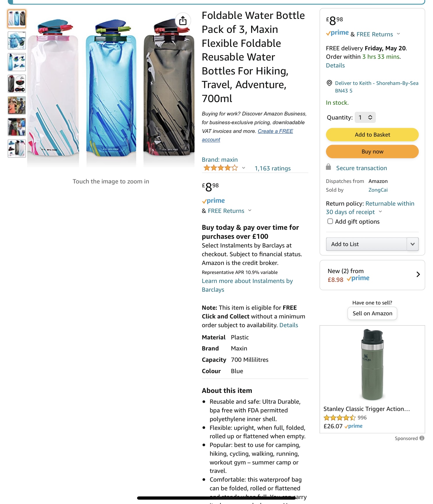Expand the star rating breakdown chevron
This screenshot has width=433, height=504.
click(x=244, y=168)
